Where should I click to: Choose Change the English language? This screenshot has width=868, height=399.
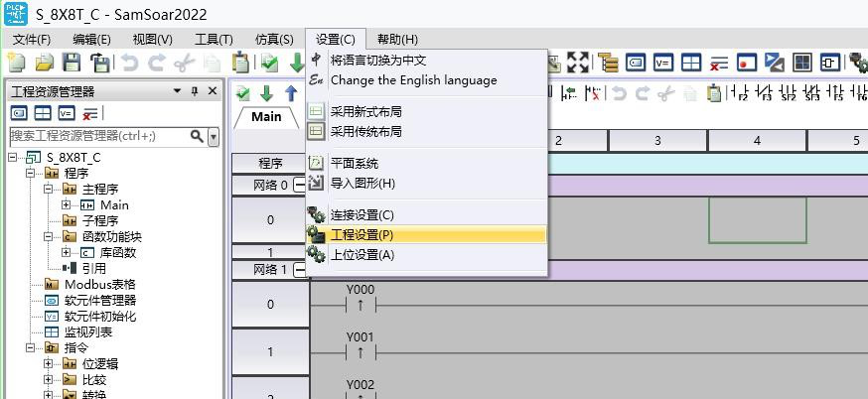pos(413,79)
